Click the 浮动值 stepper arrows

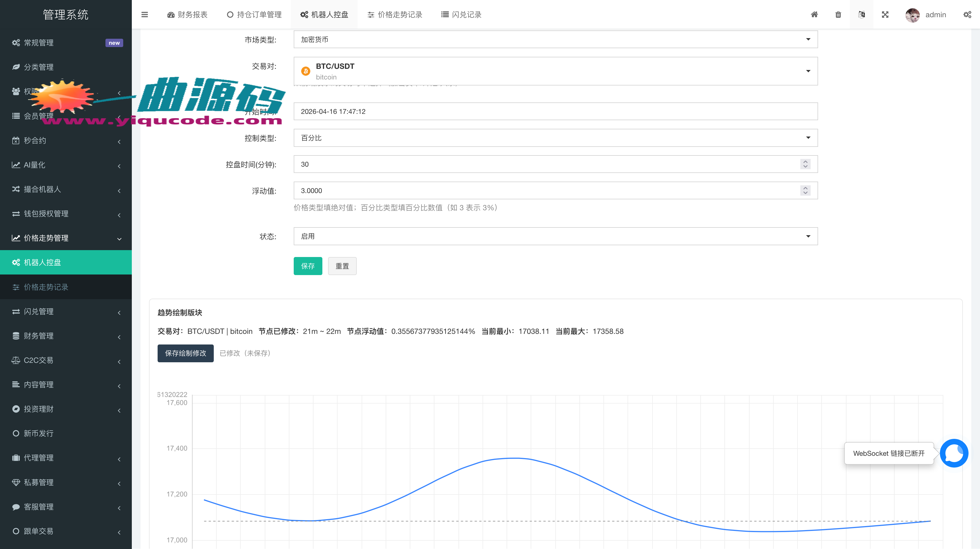[805, 190]
